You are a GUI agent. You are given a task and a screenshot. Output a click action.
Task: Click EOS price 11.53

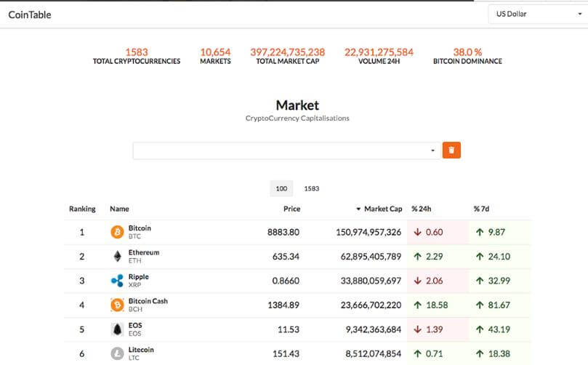pos(289,329)
